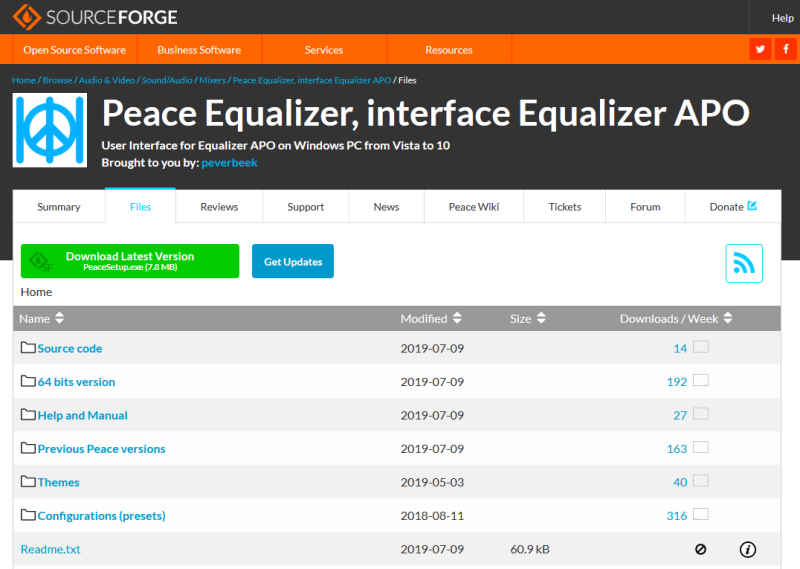Click the 64 bits version folder icon
Viewport: 800px width, 569px height.
(28, 381)
